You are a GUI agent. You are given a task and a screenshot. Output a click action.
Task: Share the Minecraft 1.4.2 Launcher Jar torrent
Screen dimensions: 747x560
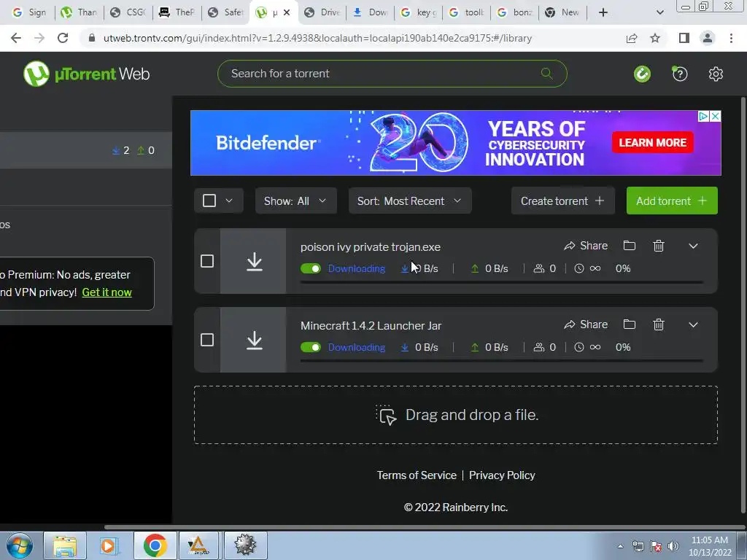[586, 324]
